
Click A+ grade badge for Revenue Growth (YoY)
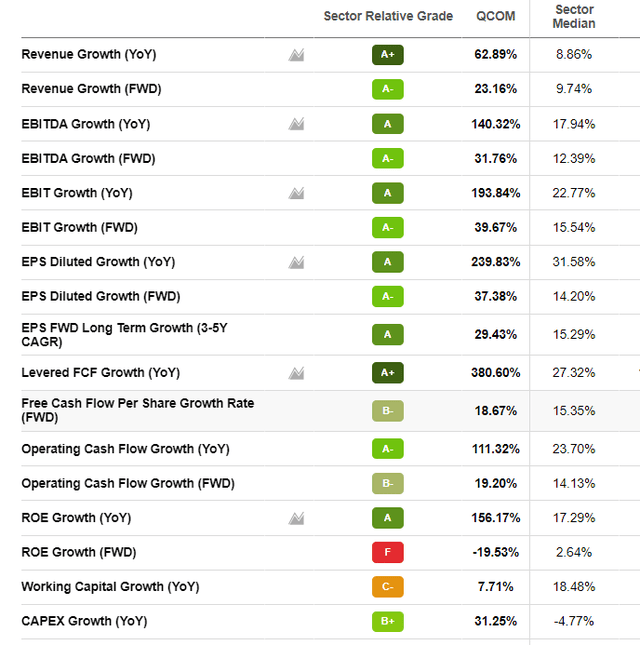point(387,54)
